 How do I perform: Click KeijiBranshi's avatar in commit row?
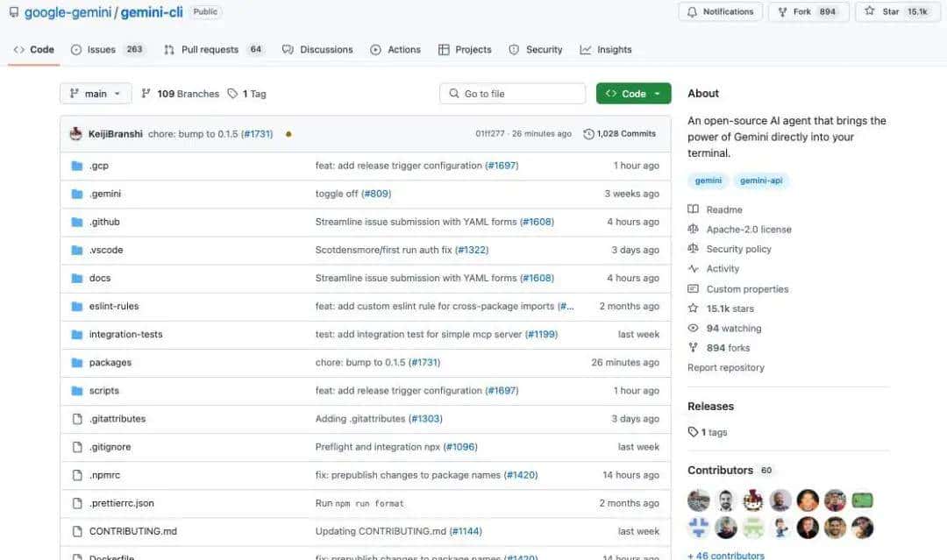(x=76, y=134)
